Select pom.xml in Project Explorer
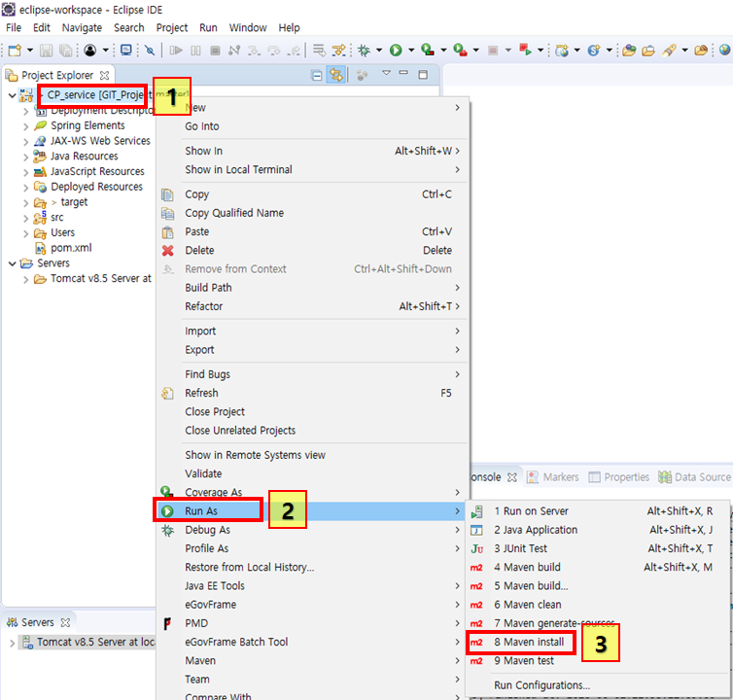733x700 pixels. point(71,248)
